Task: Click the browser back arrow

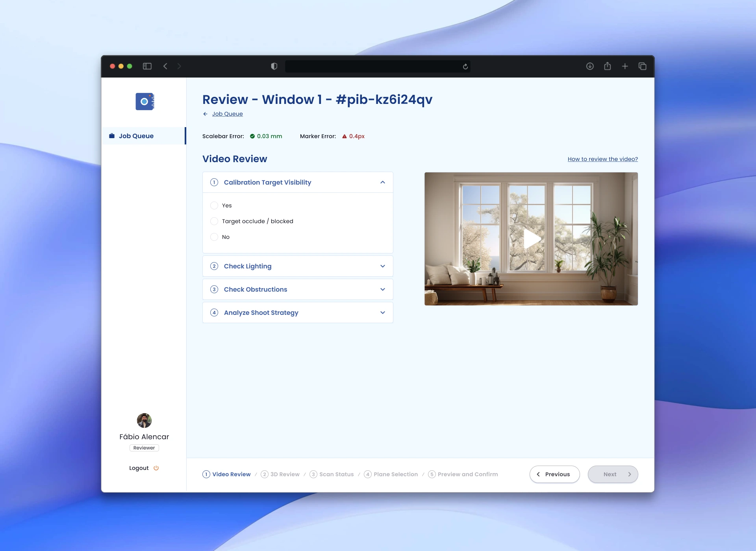Action: pyautogui.click(x=165, y=66)
